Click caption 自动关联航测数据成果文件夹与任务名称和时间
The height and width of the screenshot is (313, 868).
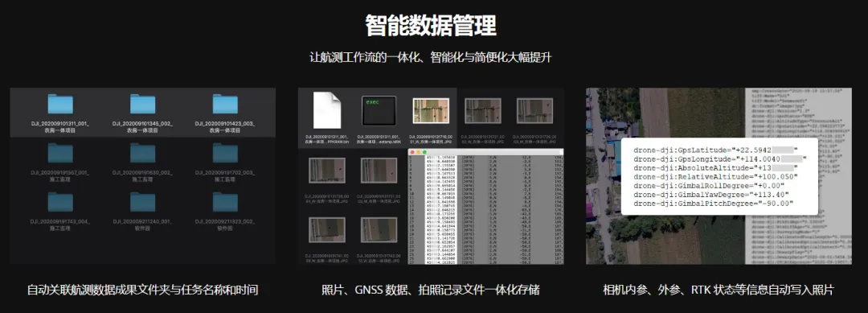coord(143,290)
